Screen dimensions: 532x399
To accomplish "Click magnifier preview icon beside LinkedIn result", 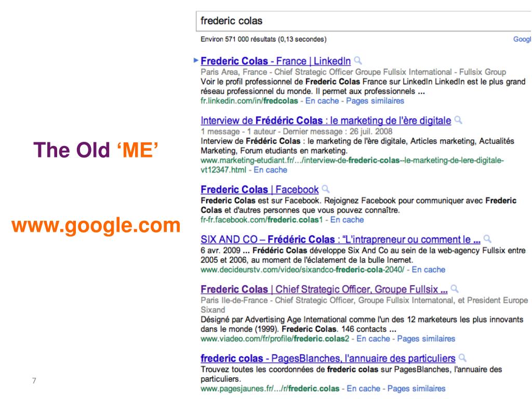I will [x=358, y=61].
